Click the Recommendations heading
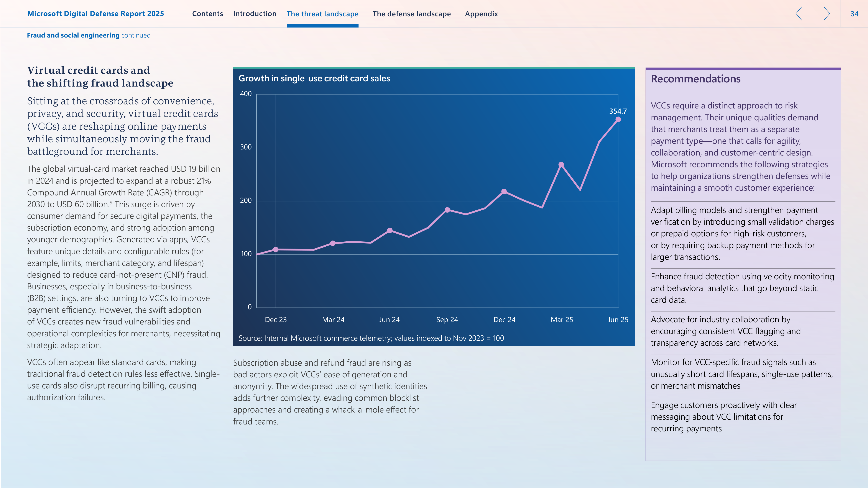Screen dimensions: 868x488 click(695, 79)
